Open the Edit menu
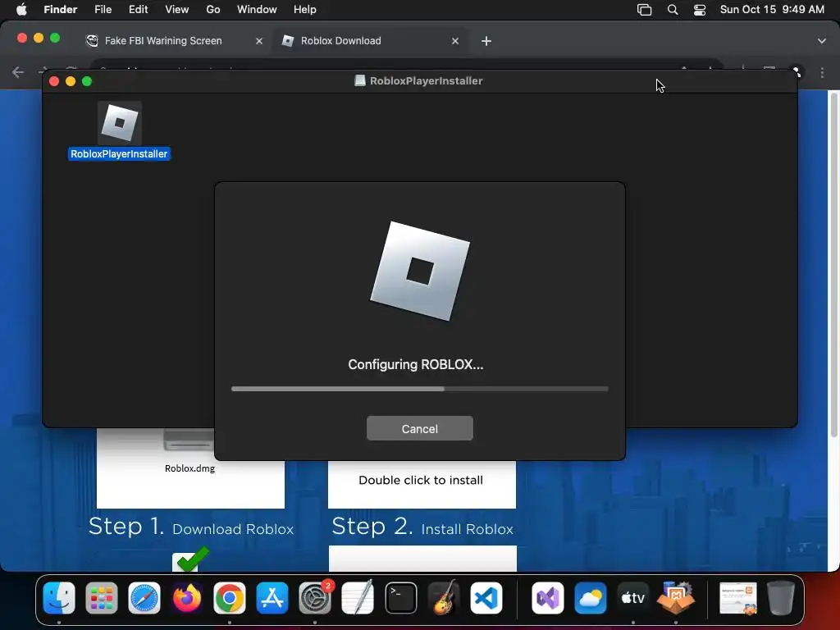Screen dimensions: 840x630 click(x=138, y=10)
